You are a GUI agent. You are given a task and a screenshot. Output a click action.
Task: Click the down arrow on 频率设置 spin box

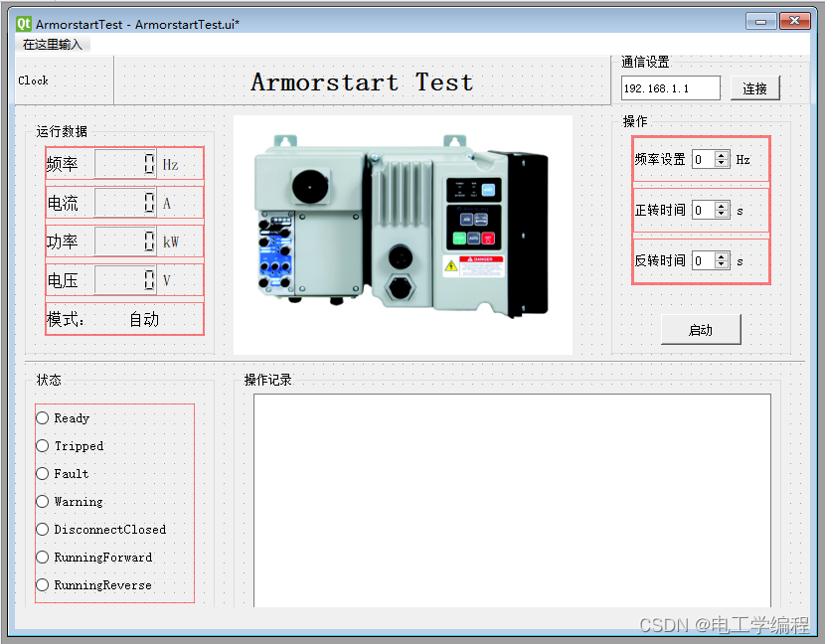[x=721, y=163]
